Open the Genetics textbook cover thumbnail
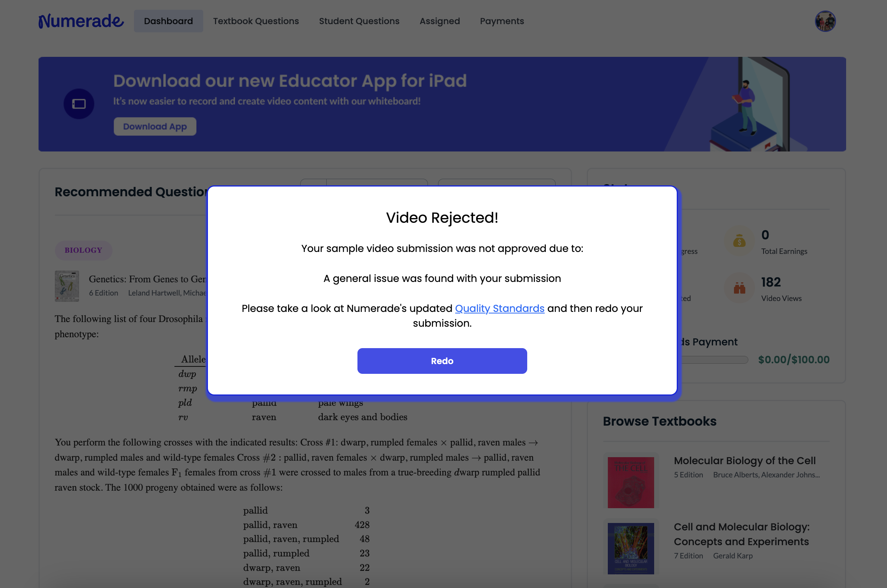The image size is (887, 588). [x=67, y=286]
